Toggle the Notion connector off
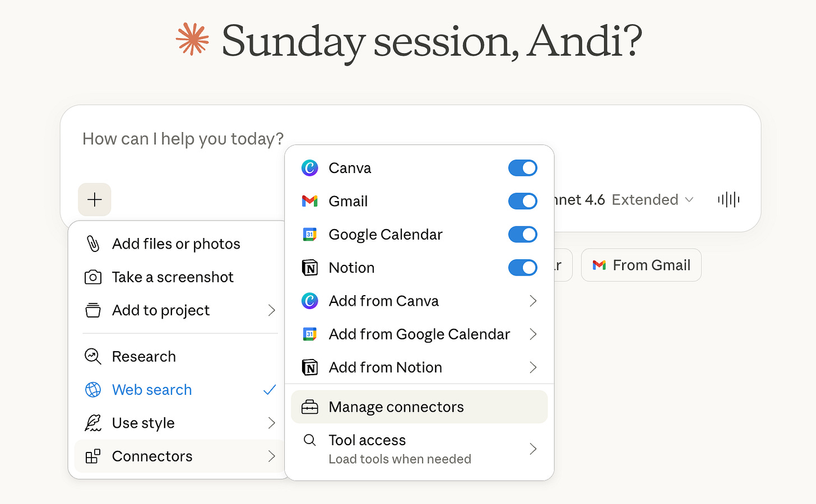The width and height of the screenshot is (816, 504). 522,268
